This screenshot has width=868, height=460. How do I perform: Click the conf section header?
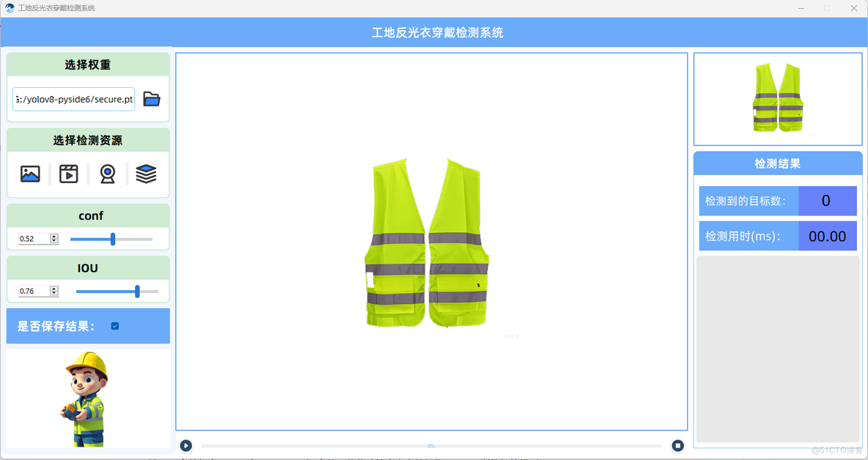(x=88, y=215)
